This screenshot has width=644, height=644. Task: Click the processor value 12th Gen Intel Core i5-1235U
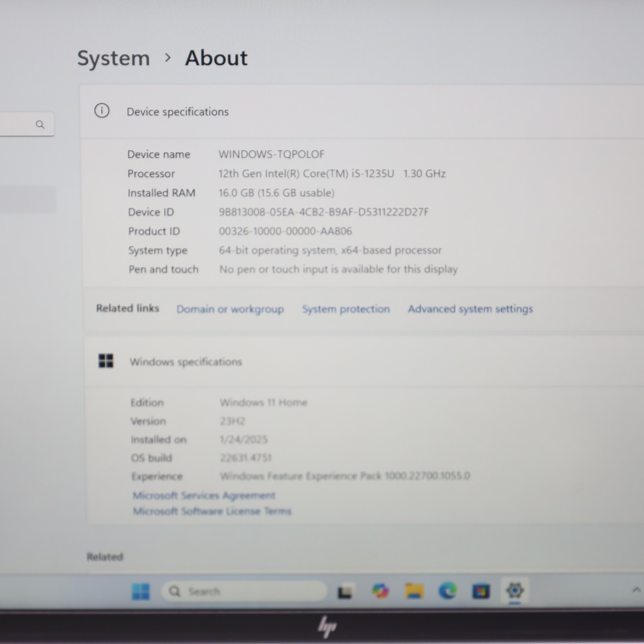click(x=332, y=173)
